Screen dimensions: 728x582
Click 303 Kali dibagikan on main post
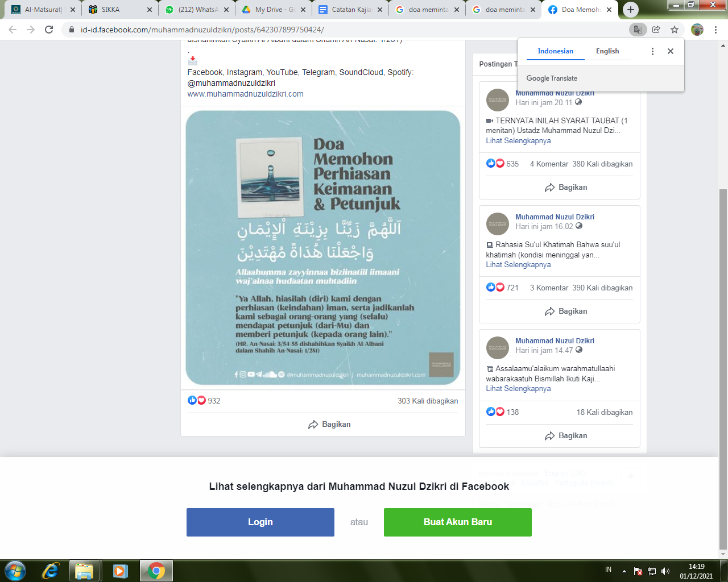point(428,401)
